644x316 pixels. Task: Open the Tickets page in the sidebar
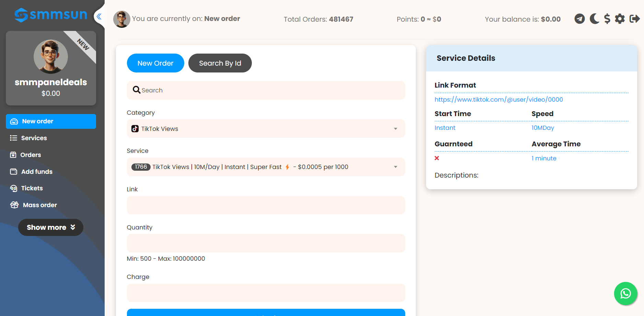point(32,188)
